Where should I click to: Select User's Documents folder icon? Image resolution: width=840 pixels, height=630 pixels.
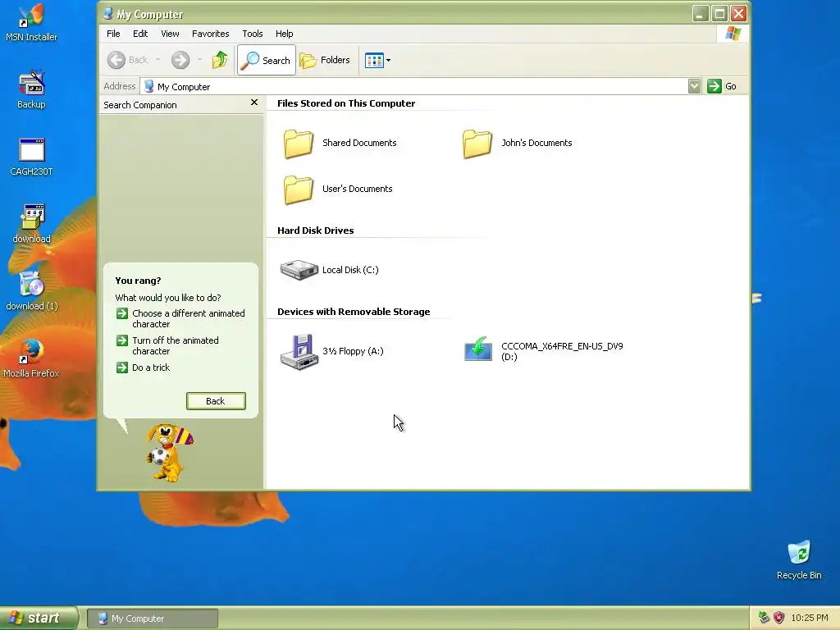299,189
